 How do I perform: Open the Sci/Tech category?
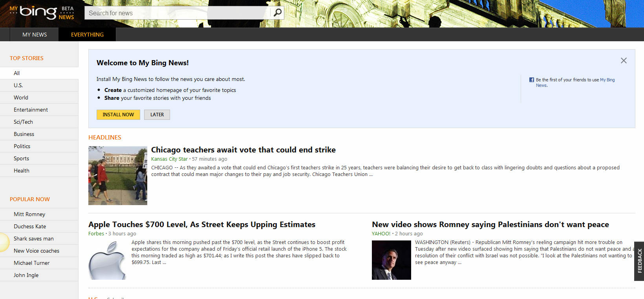pos(39,122)
